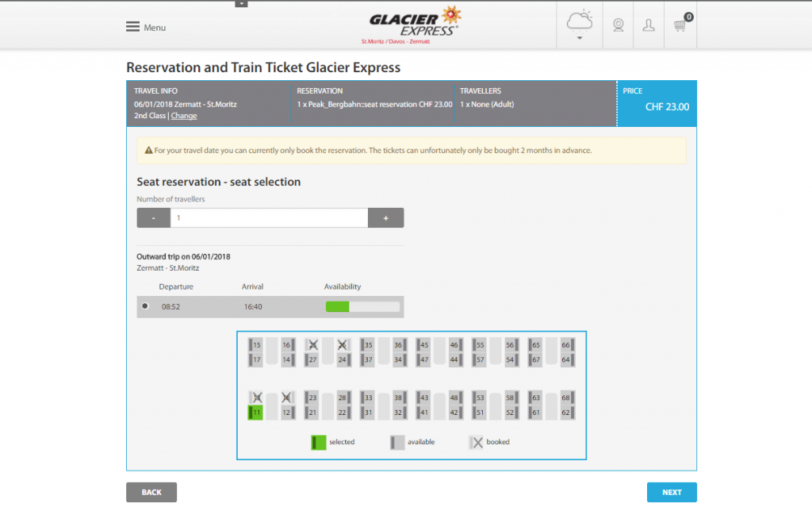Click the CHF 23.00 price text

click(667, 107)
